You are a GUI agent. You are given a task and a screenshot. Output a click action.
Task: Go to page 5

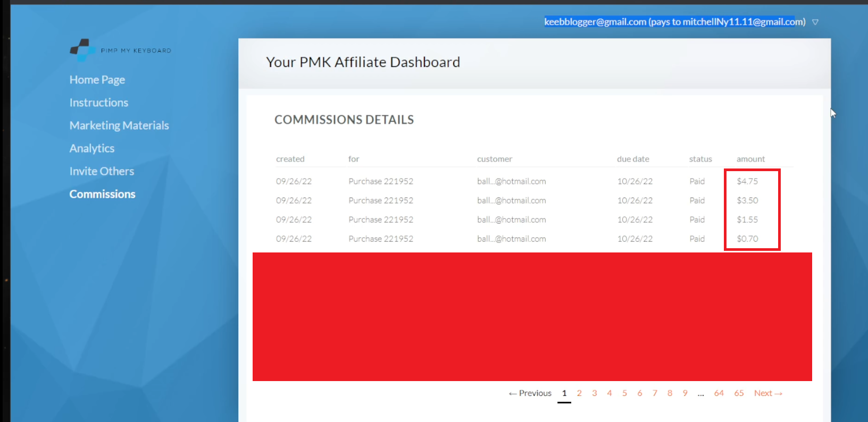[624, 393]
